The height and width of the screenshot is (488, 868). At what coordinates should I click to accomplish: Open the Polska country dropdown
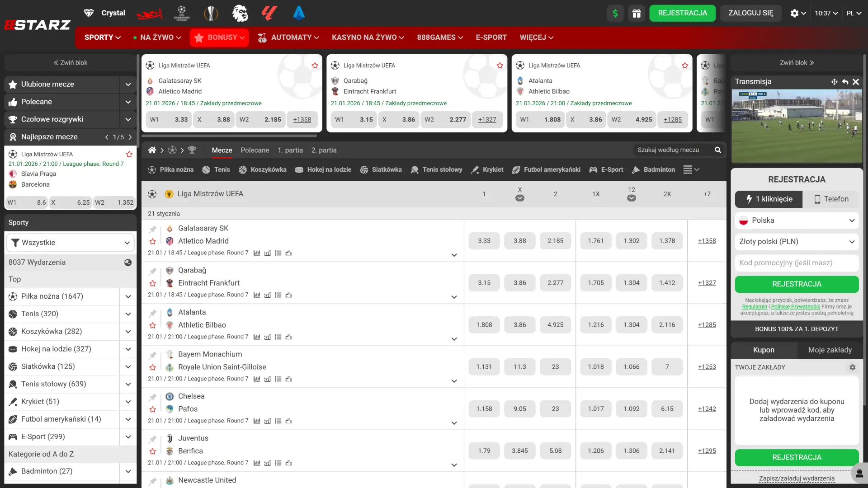[x=797, y=221]
